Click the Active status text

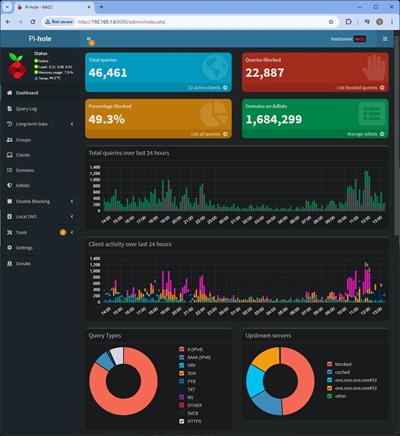coord(43,61)
